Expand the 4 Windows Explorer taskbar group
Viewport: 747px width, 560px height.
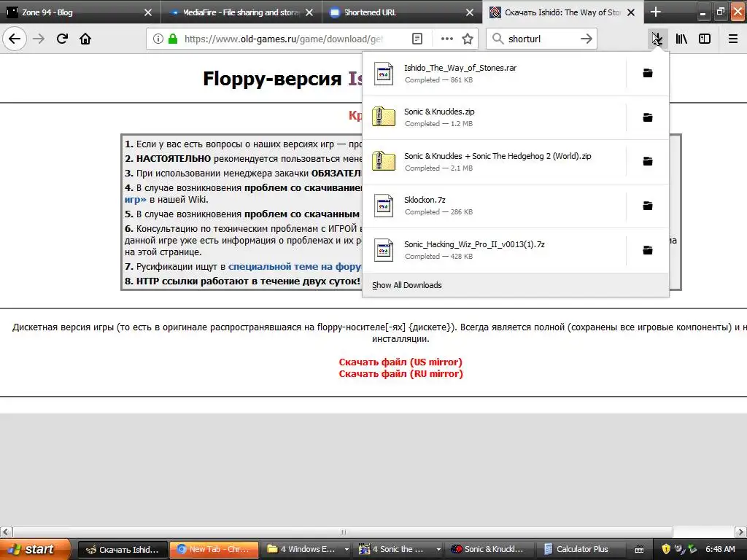point(306,550)
